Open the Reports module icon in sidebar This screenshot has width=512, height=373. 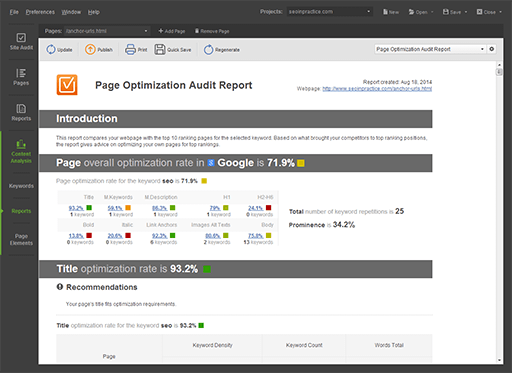tap(21, 109)
